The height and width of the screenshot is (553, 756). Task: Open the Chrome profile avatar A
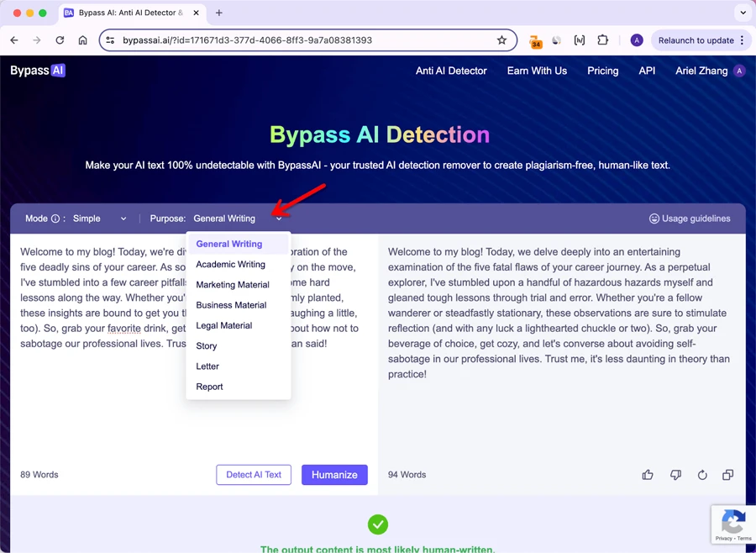coord(637,40)
